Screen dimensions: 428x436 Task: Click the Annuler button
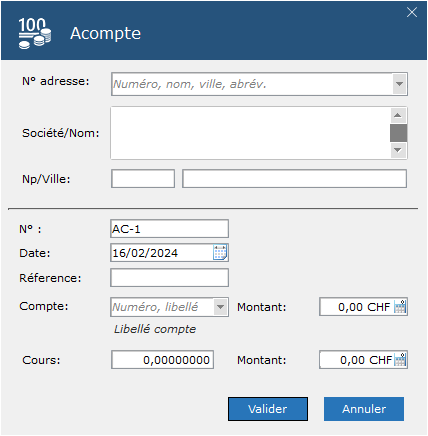click(x=364, y=409)
